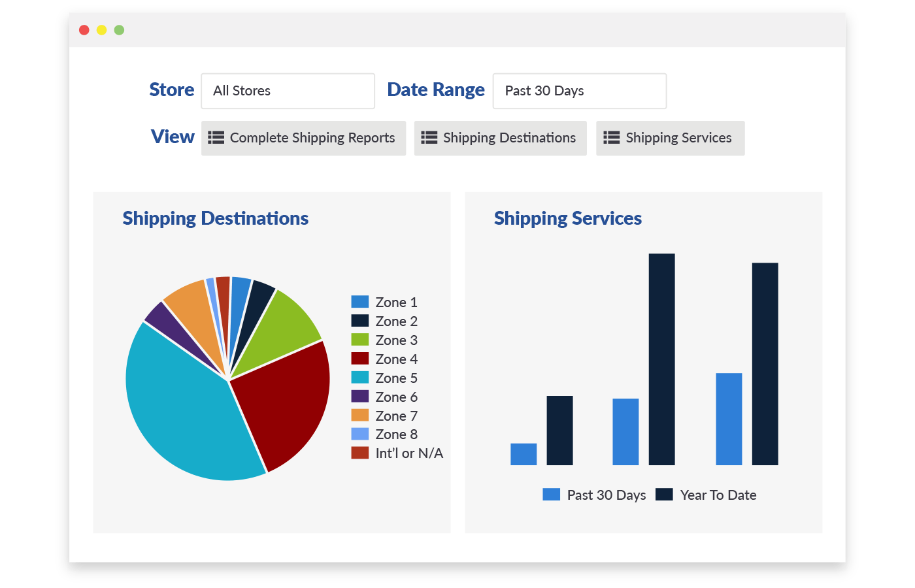
Task: Click the Complete Shipping Reports button
Action: (x=303, y=138)
